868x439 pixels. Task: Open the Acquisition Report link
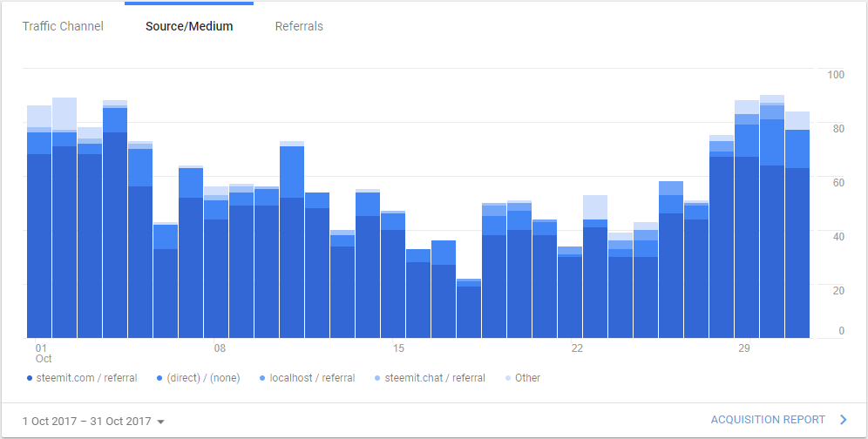(767, 420)
